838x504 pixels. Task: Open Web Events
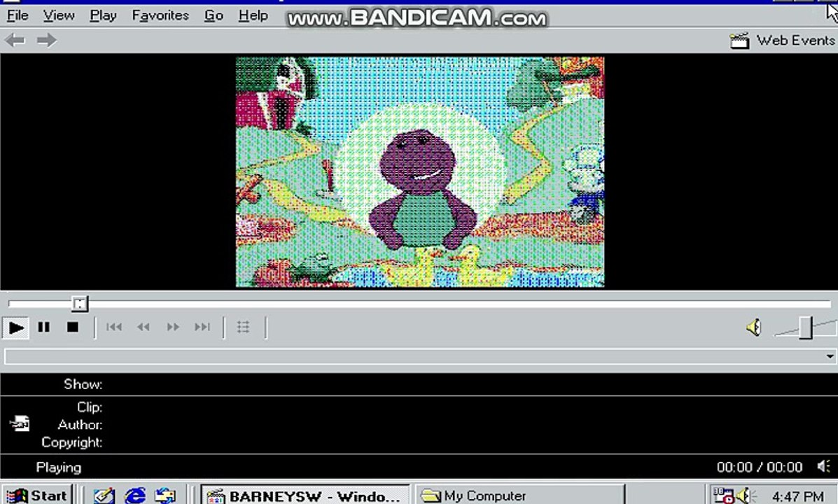click(x=783, y=41)
